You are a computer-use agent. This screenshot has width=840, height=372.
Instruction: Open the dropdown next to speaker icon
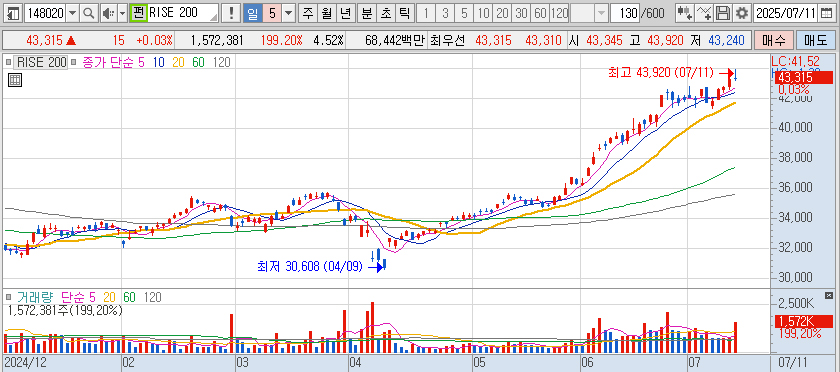pos(123,13)
